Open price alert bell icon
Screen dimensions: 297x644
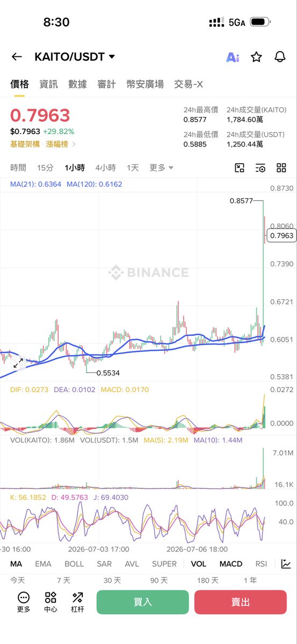pos(280,57)
